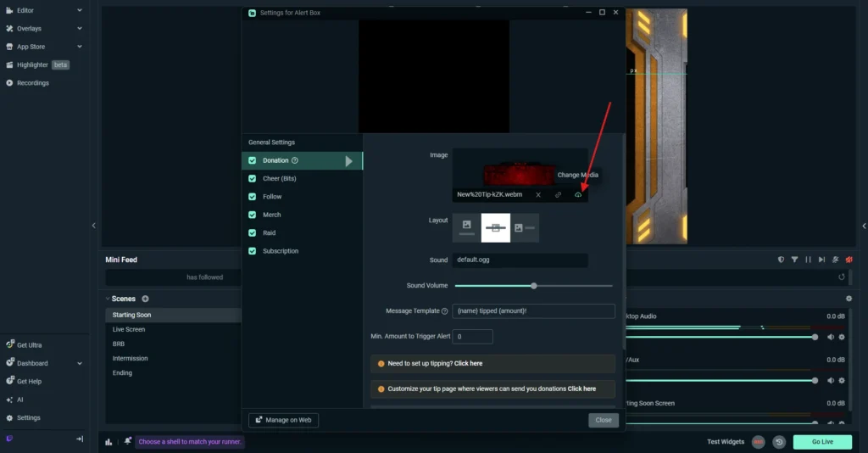868x453 pixels.
Task: Disable the Subscription alert checkbox
Action: point(253,251)
